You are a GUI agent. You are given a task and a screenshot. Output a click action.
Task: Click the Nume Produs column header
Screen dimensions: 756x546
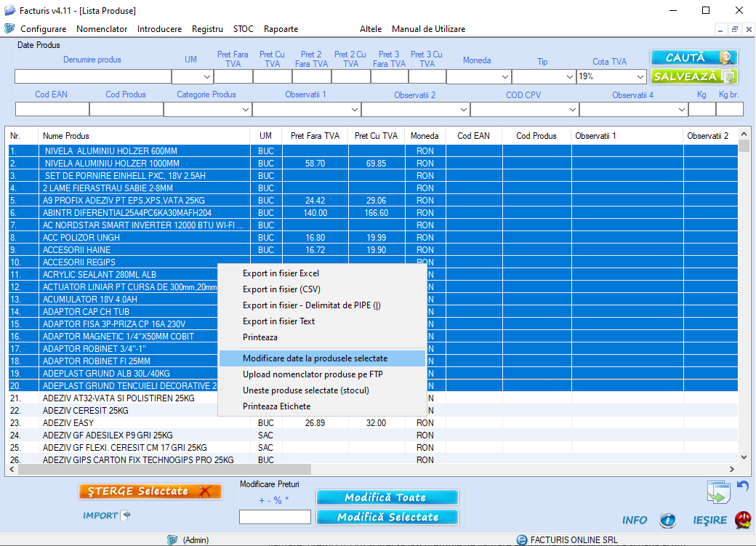pyautogui.click(x=144, y=136)
